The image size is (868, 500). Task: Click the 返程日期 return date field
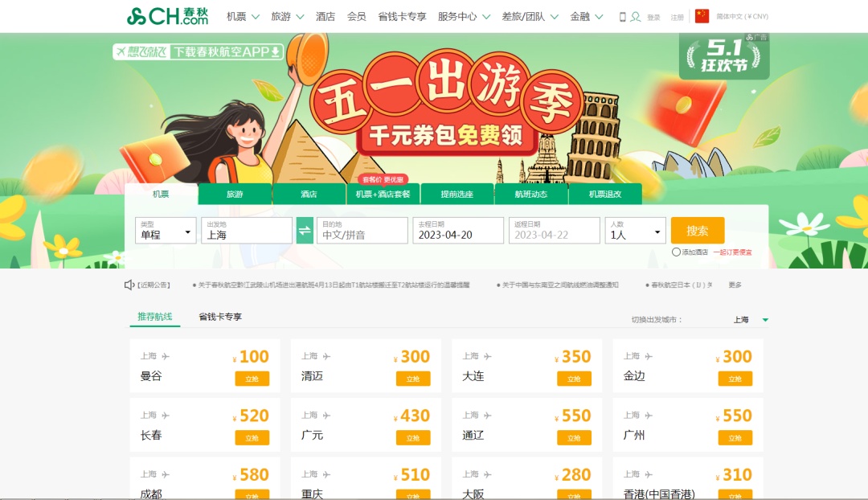point(555,231)
